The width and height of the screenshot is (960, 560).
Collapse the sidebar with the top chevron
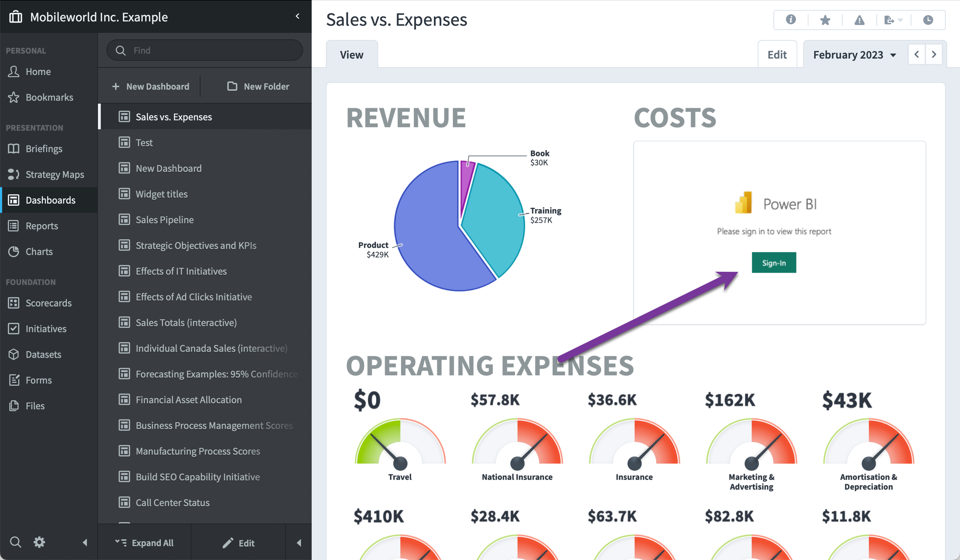[297, 16]
